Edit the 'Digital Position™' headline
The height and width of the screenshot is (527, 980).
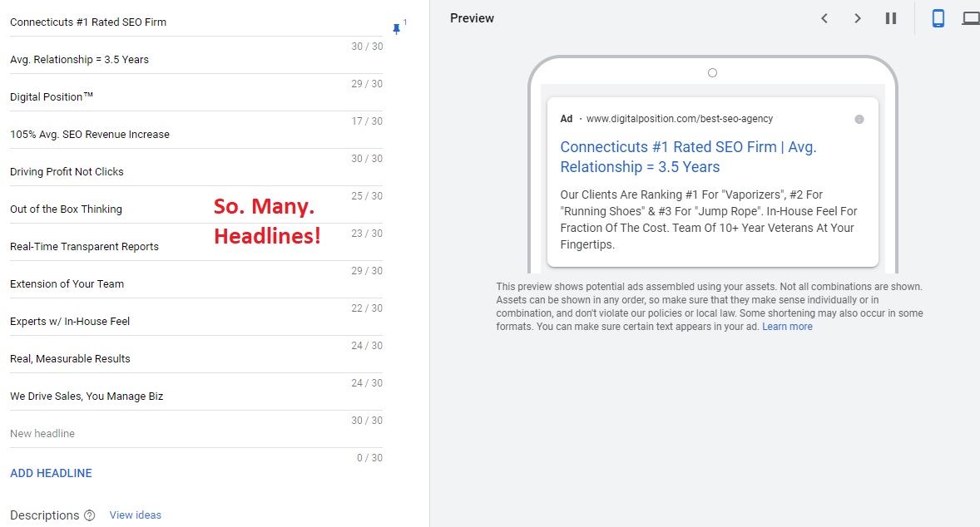pyautogui.click(x=196, y=97)
